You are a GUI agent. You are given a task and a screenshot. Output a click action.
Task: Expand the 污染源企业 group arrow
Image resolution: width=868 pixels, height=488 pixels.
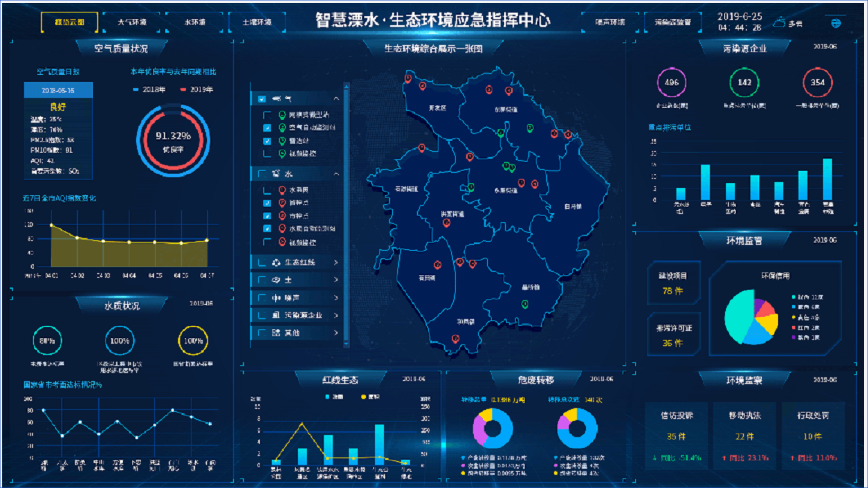point(336,315)
